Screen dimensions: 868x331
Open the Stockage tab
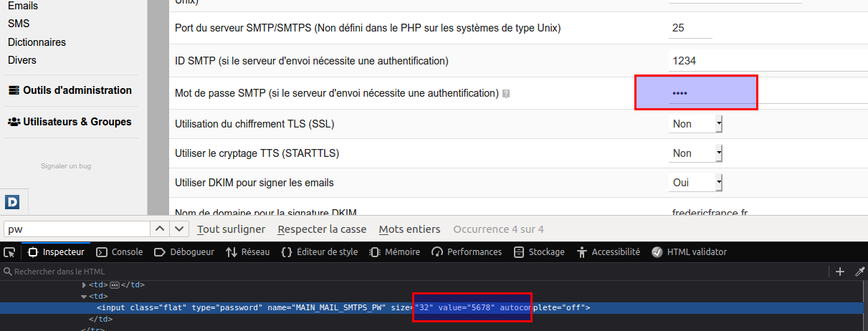pos(539,252)
